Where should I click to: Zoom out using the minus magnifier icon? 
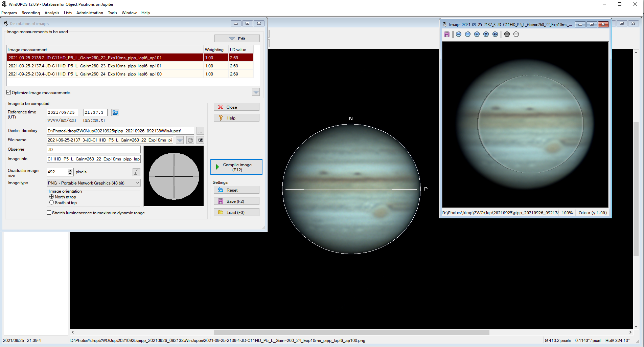click(459, 34)
